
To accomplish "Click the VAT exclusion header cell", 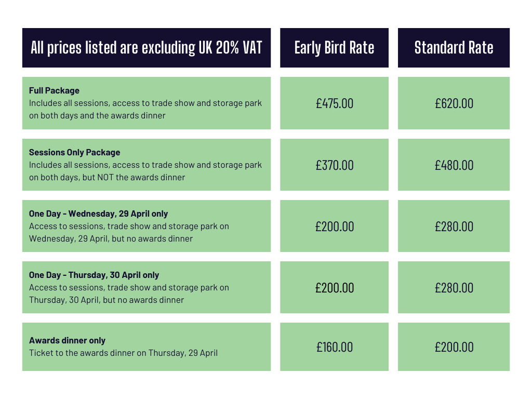I will coord(146,48).
